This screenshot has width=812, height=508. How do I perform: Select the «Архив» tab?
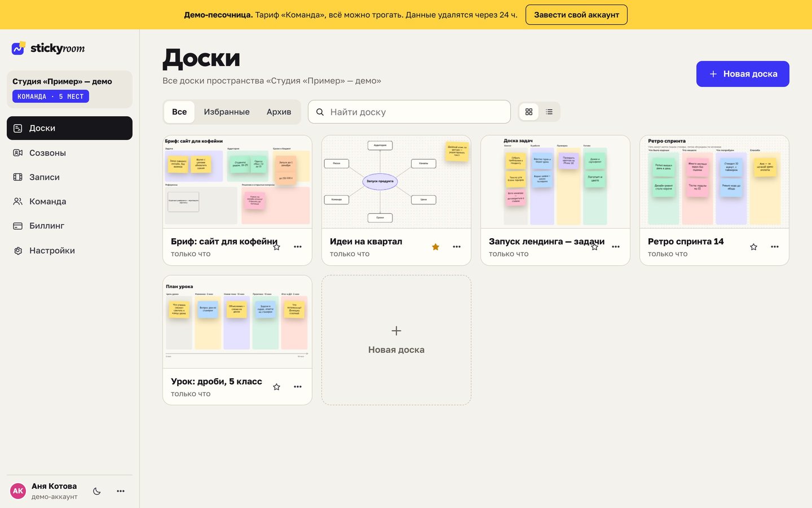279,112
